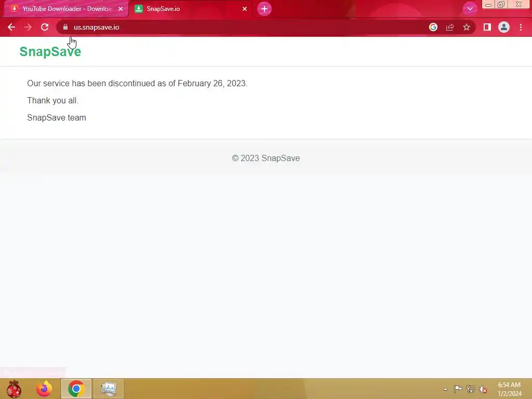The height and width of the screenshot is (399, 532).
Task: Click the forward navigation arrow
Action: (28, 27)
